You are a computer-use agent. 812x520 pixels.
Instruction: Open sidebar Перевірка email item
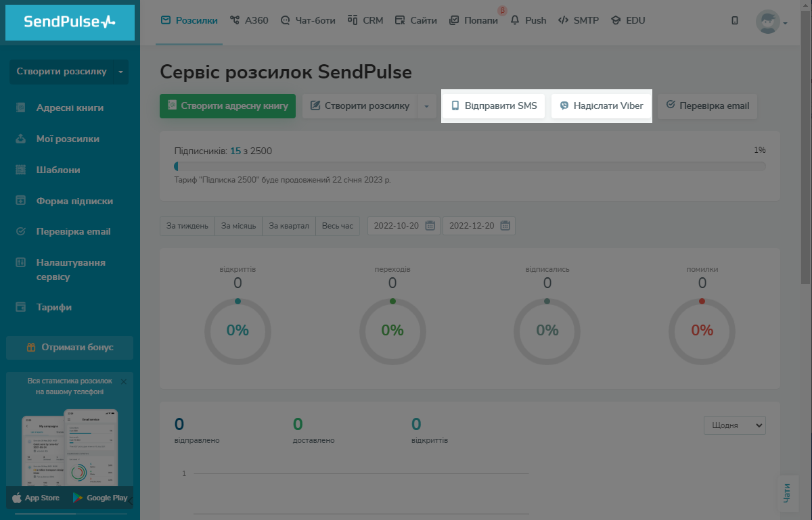[x=73, y=231]
